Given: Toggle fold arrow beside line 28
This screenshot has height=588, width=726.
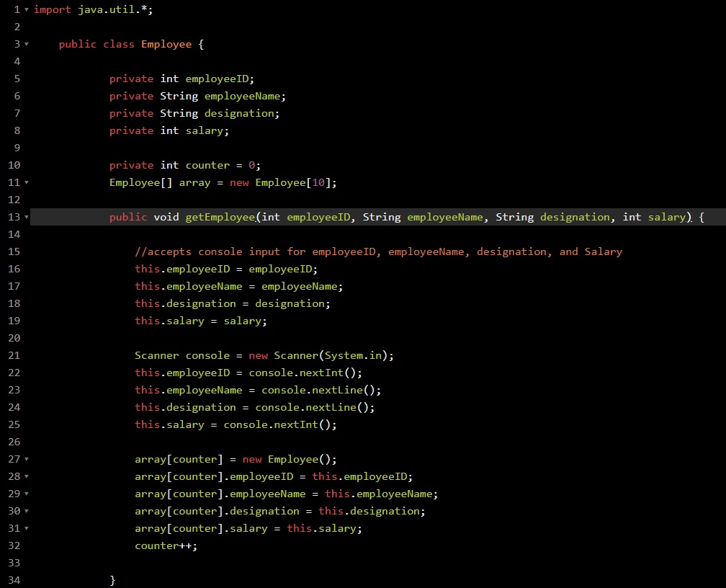Looking at the screenshot, I should (x=27, y=476).
